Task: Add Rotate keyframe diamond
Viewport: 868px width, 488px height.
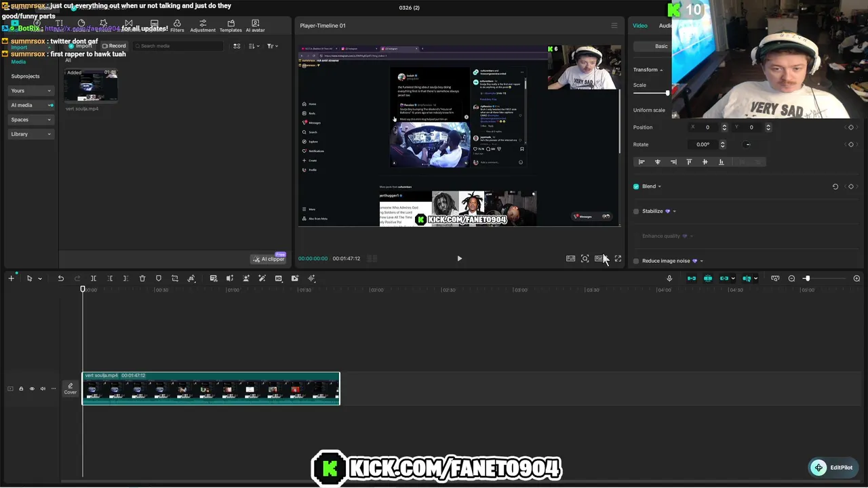Action: [x=851, y=144]
